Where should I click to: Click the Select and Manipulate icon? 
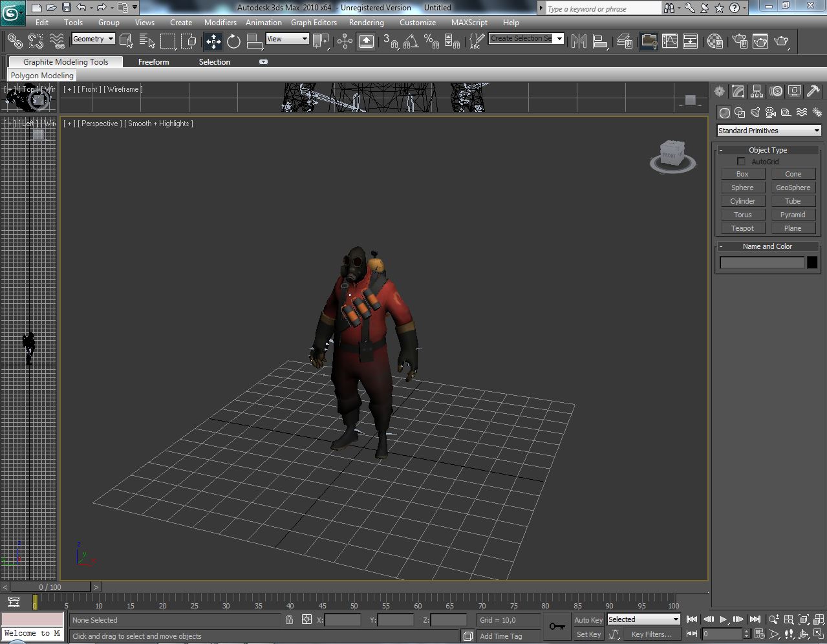[x=345, y=41]
